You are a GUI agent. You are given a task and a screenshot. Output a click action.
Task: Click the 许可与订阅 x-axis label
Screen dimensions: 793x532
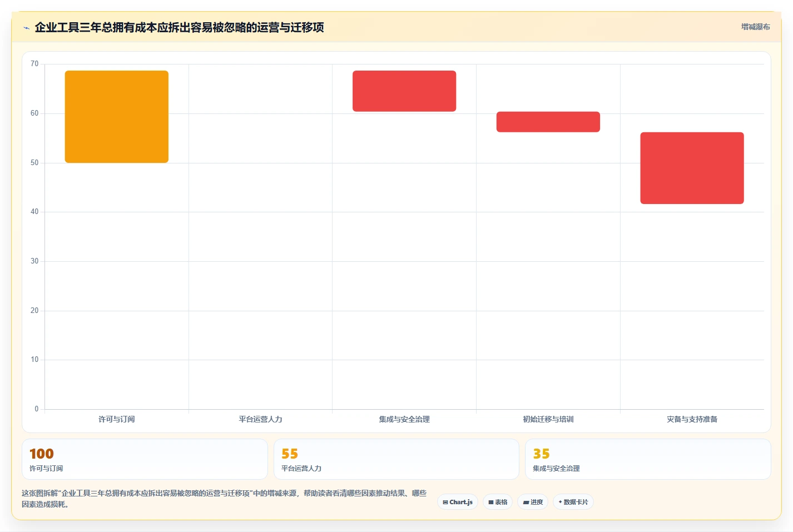[117, 419]
